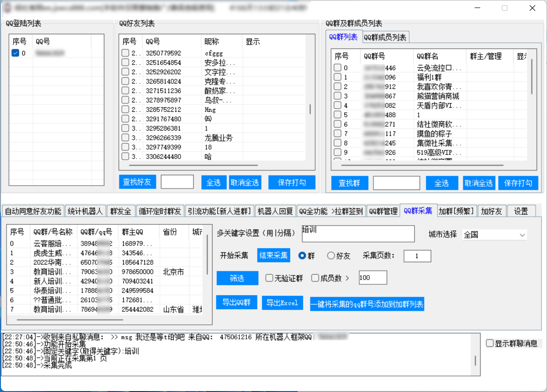Click the 查找群 button

(x=349, y=183)
